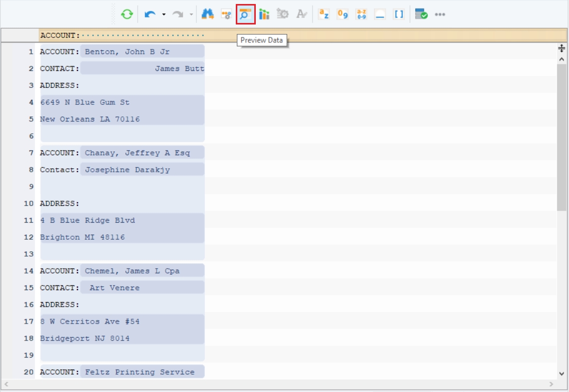The image size is (569, 392).
Task: Click the table with green checkmark icon
Action: (421, 14)
